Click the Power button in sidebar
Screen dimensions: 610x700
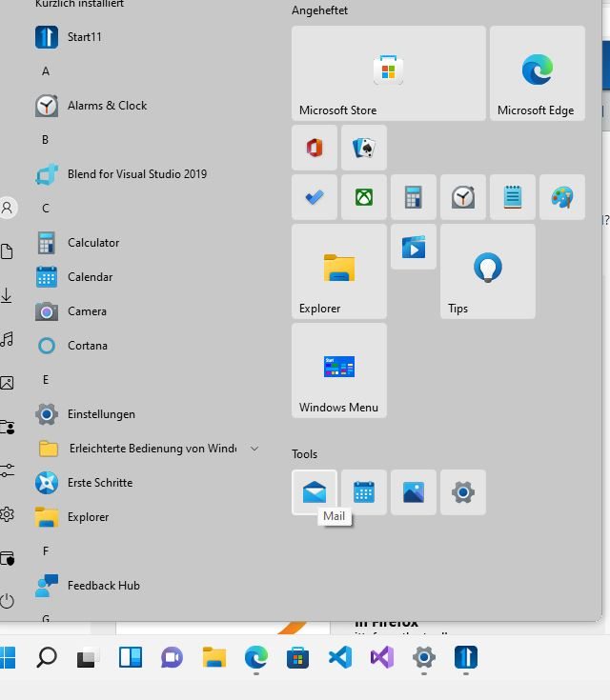pyautogui.click(x=7, y=601)
